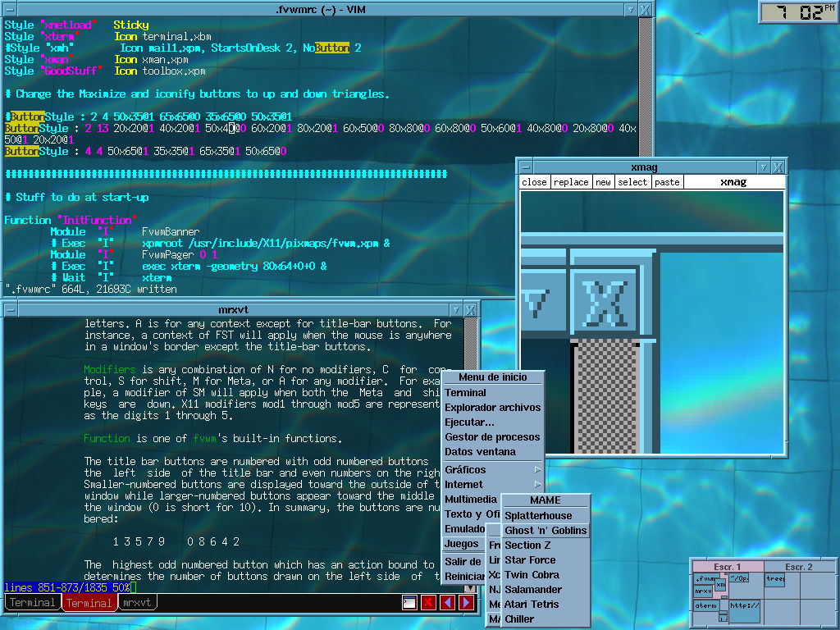Viewport: 840px width, 630px height.
Task: Launch Chiller from MAME menu
Action: (x=546, y=619)
